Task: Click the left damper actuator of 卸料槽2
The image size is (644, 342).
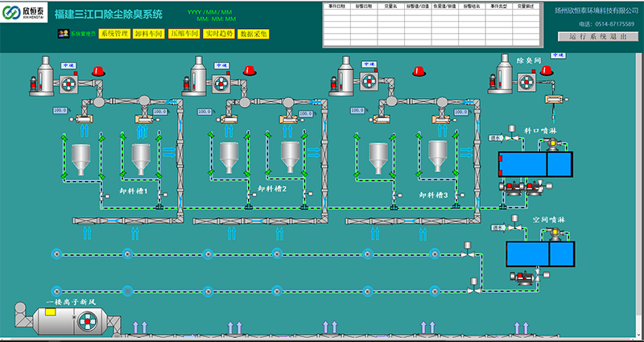Action: pyautogui.click(x=227, y=119)
